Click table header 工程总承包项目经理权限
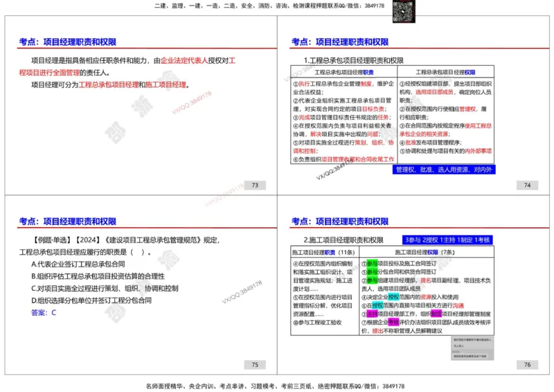Screen dimensions: 554x392 pyautogui.click(x=445, y=72)
